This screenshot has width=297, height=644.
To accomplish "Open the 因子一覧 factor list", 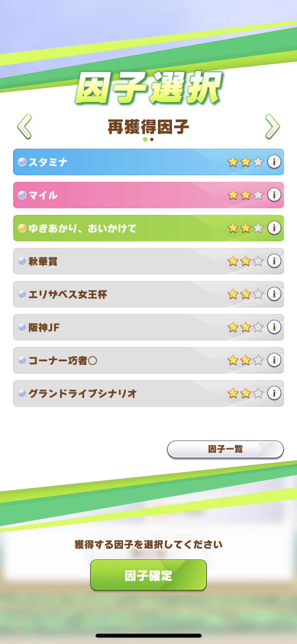I will [x=225, y=449].
